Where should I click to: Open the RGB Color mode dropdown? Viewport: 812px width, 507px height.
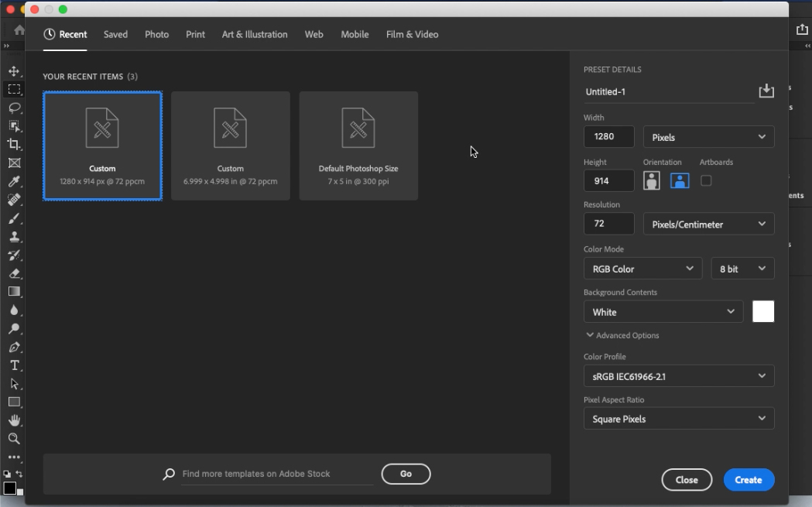642,269
